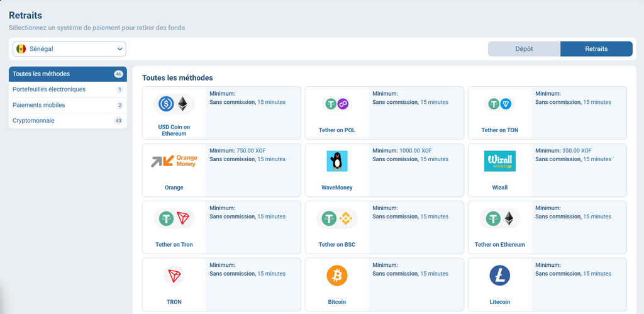Screen dimensions: 644x314
Task: Click the 43 count badge
Action: (119, 121)
